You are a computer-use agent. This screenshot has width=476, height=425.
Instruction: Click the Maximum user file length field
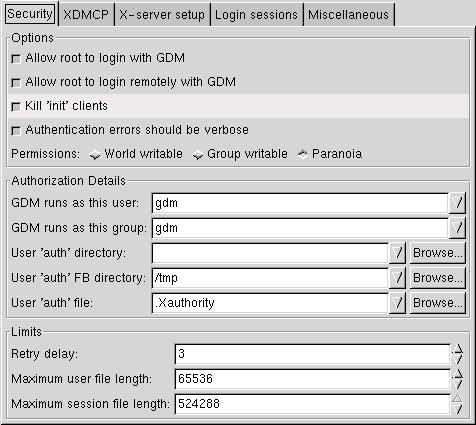tap(313, 379)
